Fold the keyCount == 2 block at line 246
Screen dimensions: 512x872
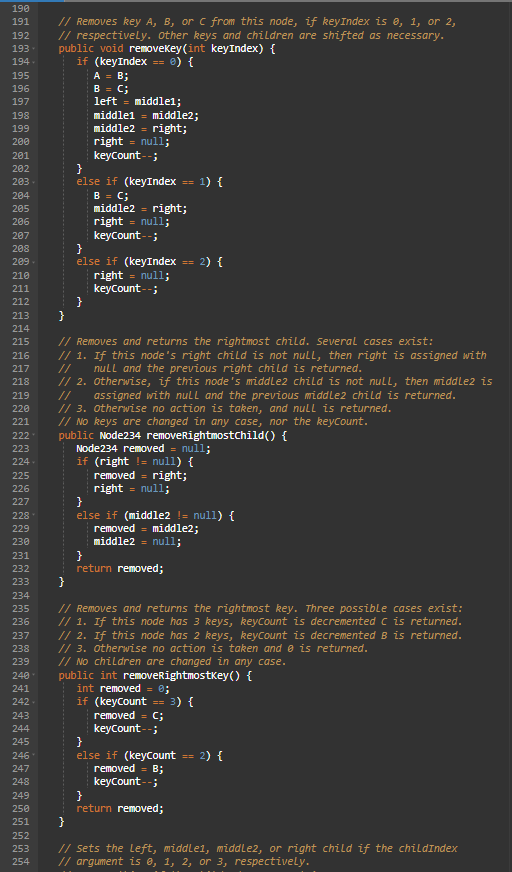coord(34,755)
